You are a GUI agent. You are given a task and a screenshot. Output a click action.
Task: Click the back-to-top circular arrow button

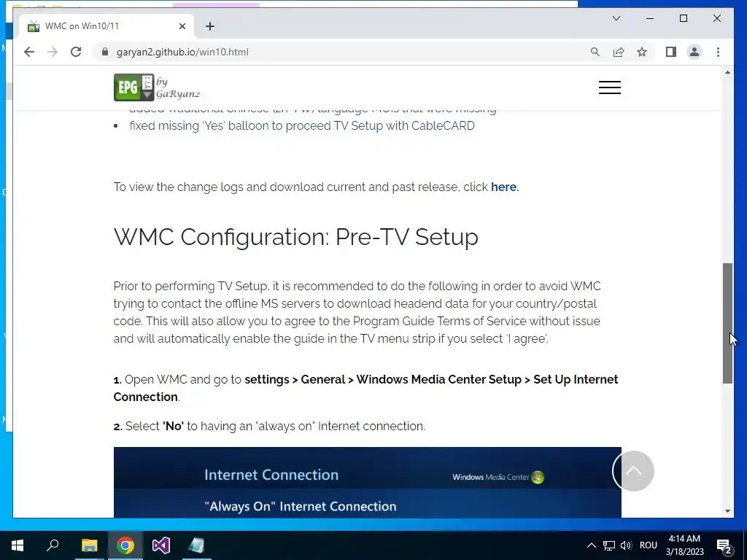point(633,471)
